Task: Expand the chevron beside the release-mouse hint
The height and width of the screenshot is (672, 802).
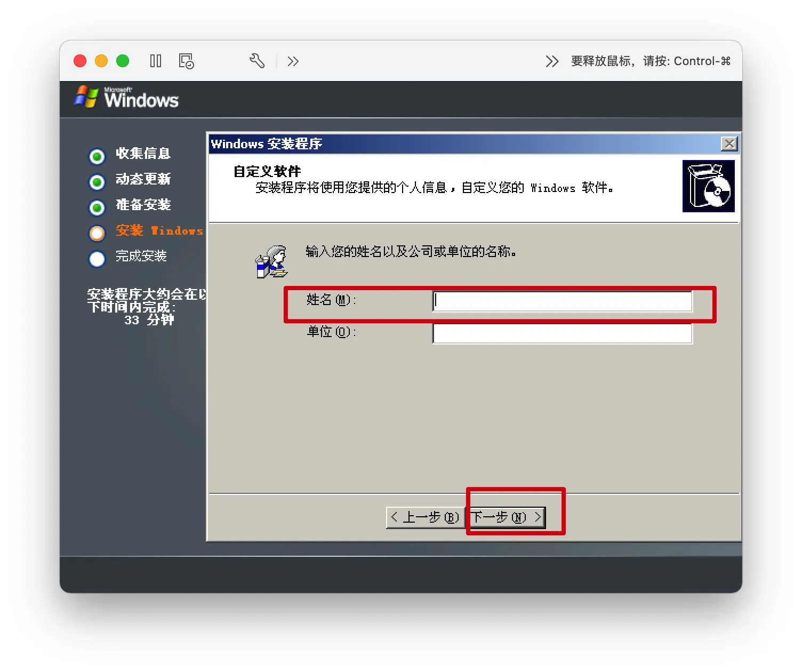Action: coord(552,61)
